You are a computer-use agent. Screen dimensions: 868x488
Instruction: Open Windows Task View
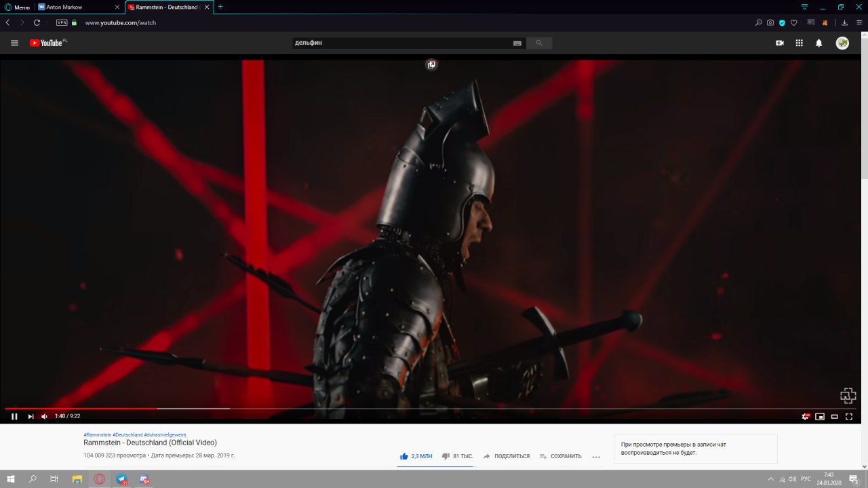[x=54, y=479]
